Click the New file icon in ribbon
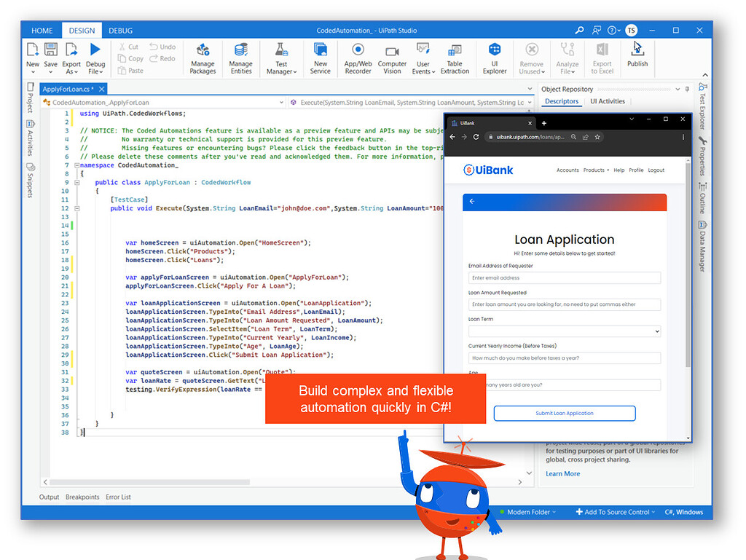 tap(32, 50)
